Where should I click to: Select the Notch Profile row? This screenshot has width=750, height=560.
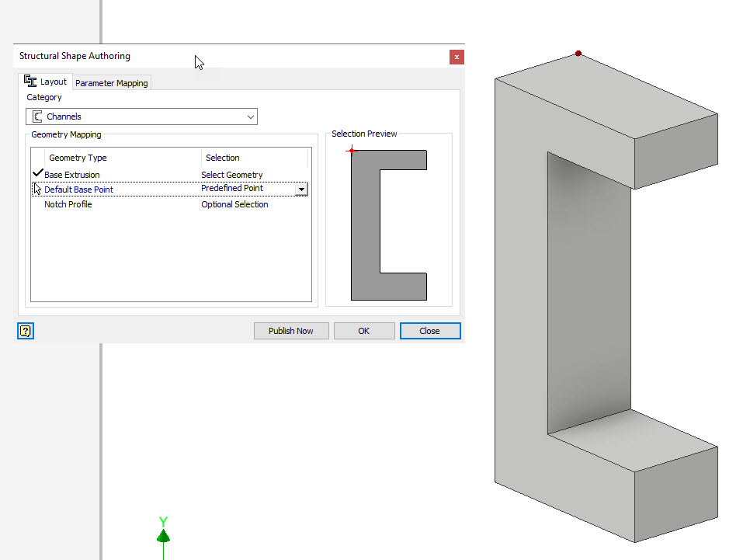tap(170, 204)
